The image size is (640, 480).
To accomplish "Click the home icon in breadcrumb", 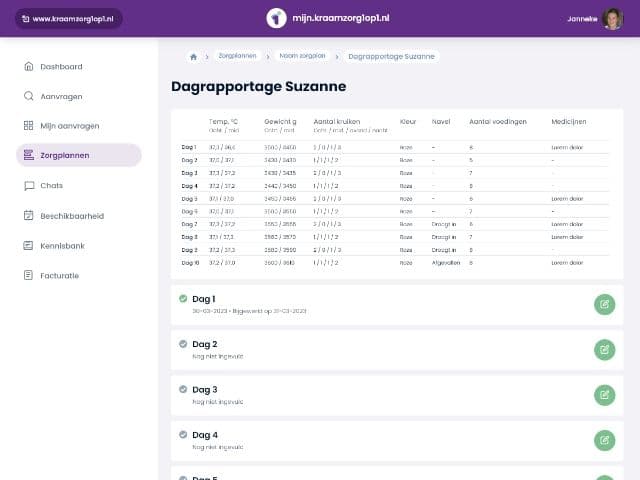I will pos(193,56).
